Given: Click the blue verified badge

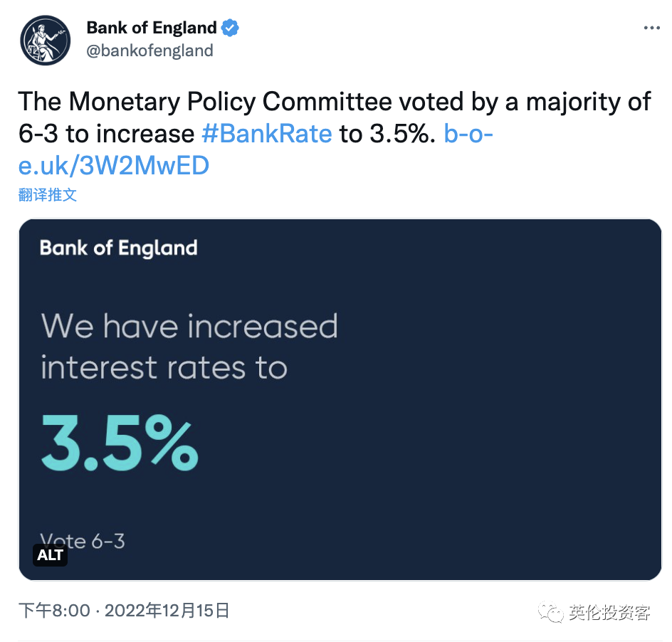Looking at the screenshot, I should tap(230, 28).
